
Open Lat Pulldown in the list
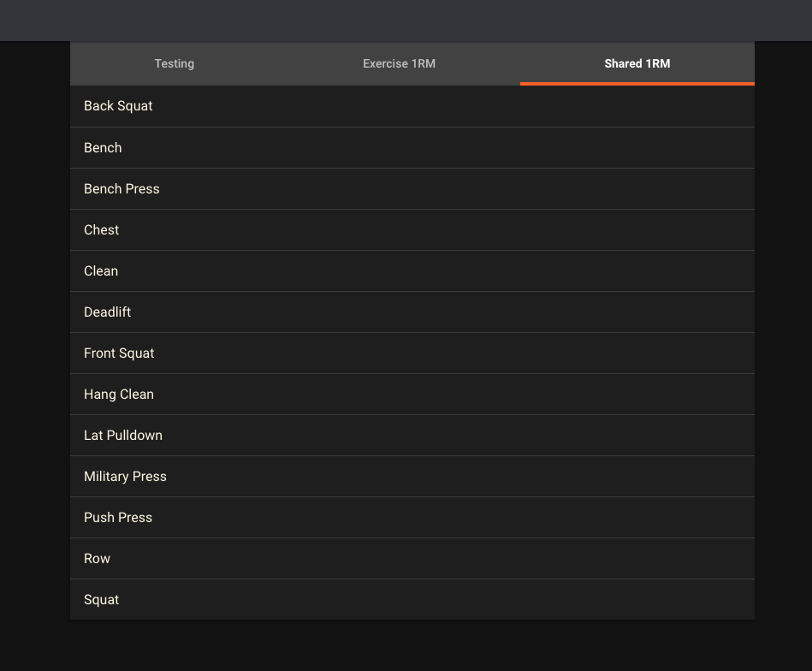[x=412, y=436]
